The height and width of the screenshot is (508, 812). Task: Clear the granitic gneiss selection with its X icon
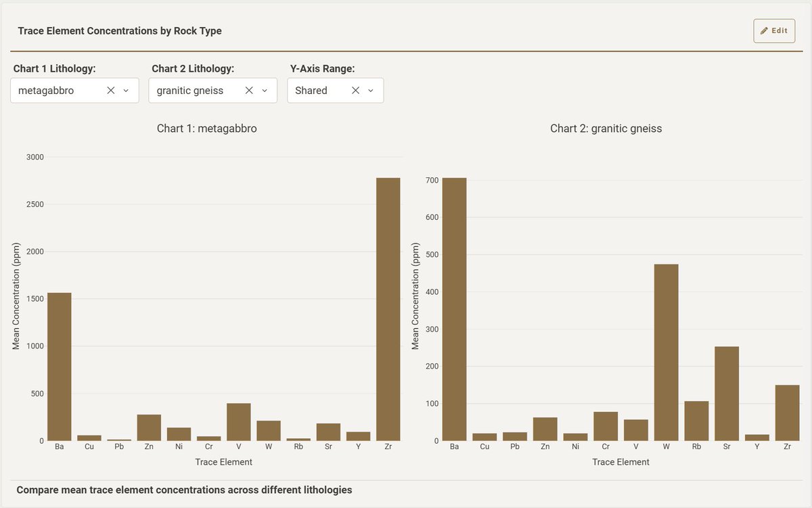point(248,90)
